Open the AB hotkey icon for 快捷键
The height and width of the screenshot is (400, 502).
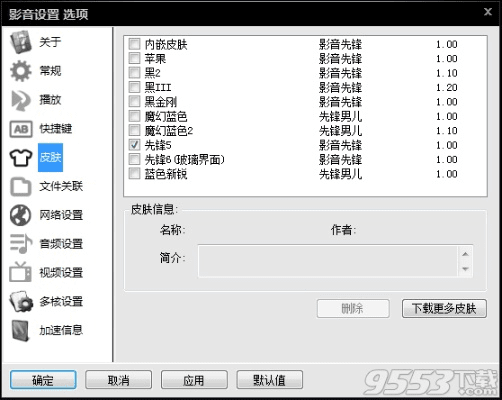(21, 129)
